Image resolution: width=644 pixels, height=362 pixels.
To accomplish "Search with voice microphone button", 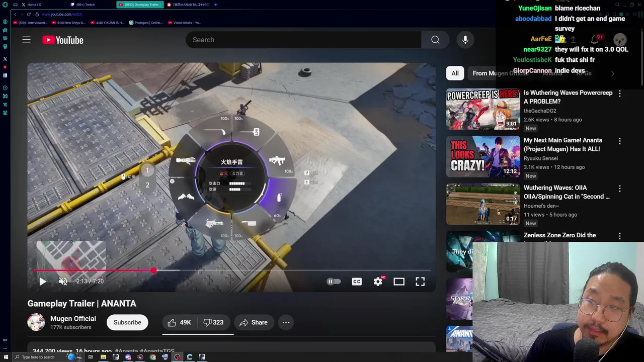I will tap(465, 40).
